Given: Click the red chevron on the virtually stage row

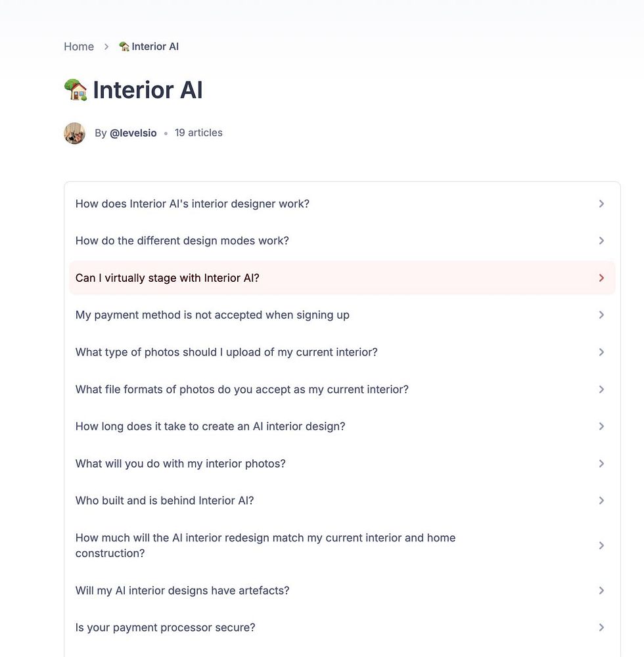Looking at the screenshot, I should (601, 278).
